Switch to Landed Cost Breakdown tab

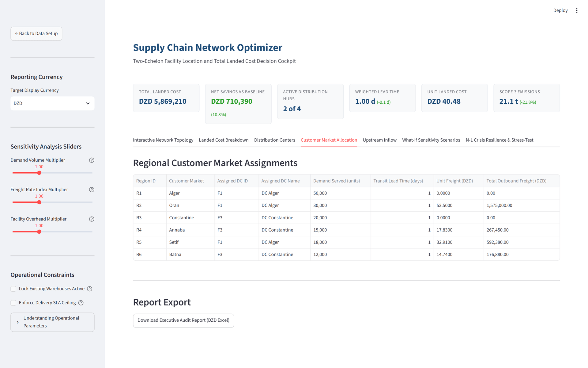(224, 140)
